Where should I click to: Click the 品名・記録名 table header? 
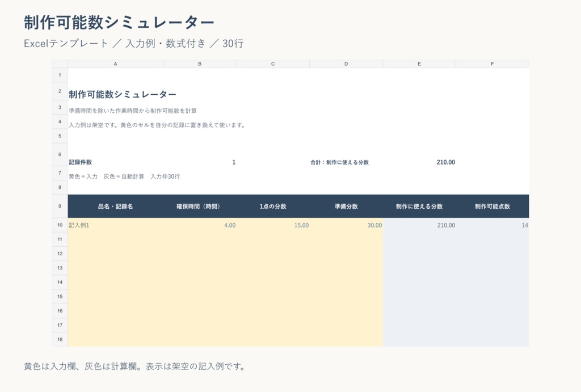click(115, 206)
